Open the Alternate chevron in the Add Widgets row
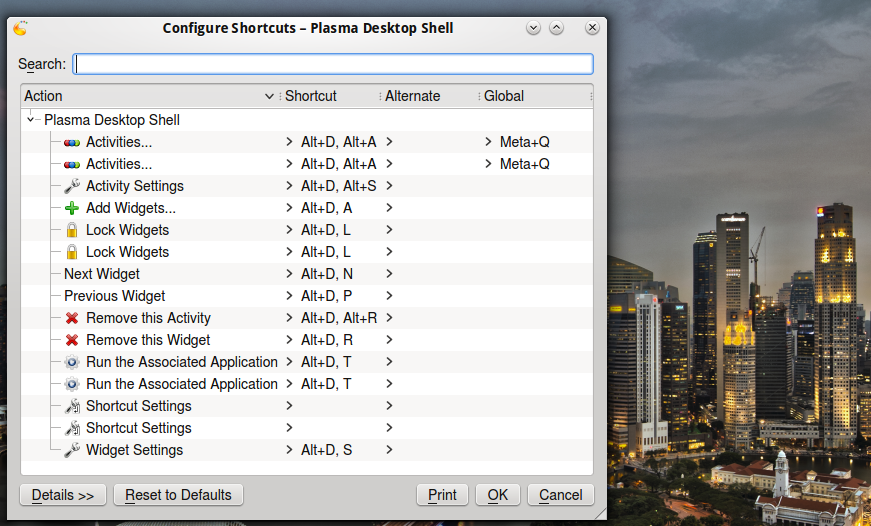871x526 pixels. (389, 208)
